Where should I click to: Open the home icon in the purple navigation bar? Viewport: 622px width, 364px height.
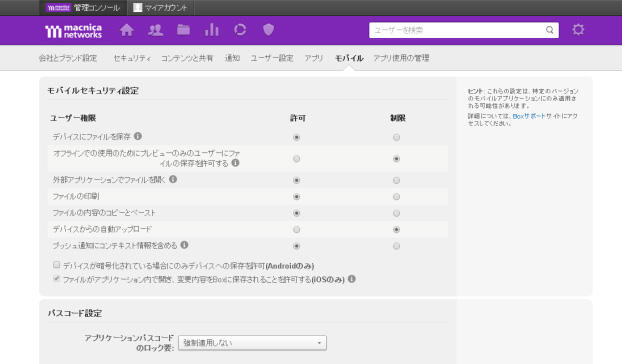coord(127,30)
